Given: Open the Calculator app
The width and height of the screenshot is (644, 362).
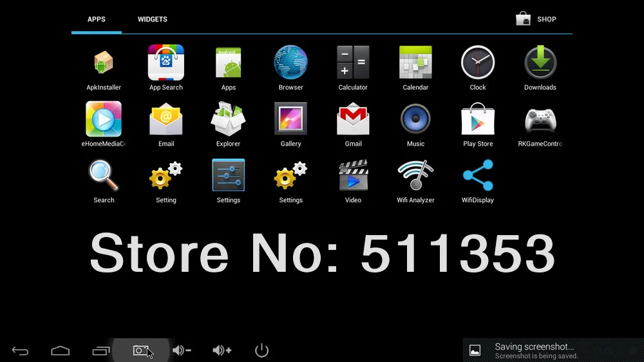Looking at the screenshot, I should (x=353, y=62).
